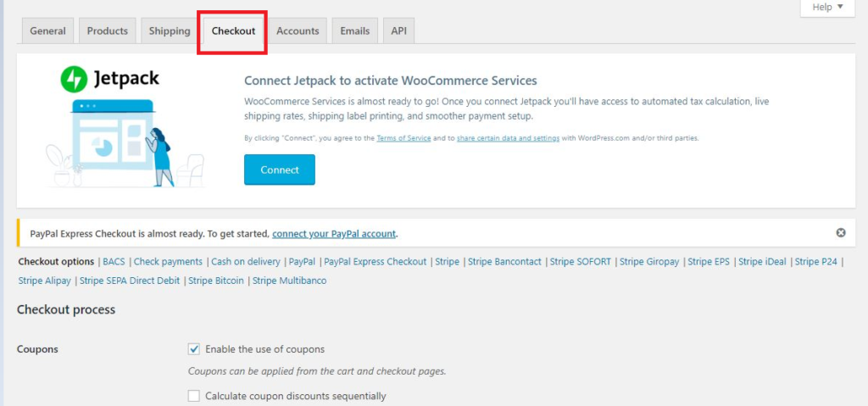Open PayPal gateway settings link
Screen dimensions: 868x406
303,261
